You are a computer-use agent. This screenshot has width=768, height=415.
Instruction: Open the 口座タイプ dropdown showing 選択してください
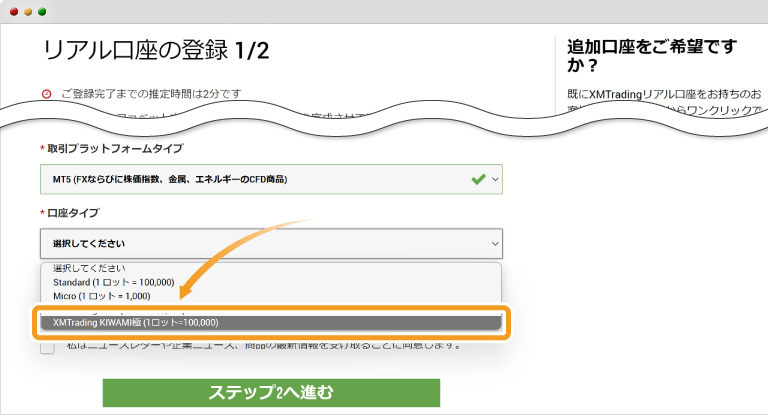click(x=271, y=244)
